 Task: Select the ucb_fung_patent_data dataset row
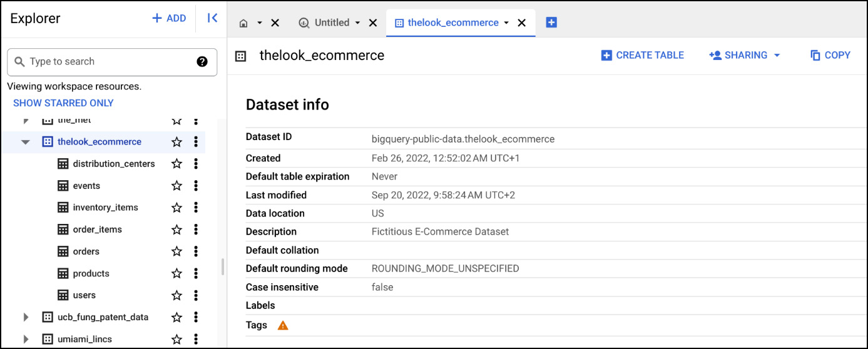(x=103, y=317)
